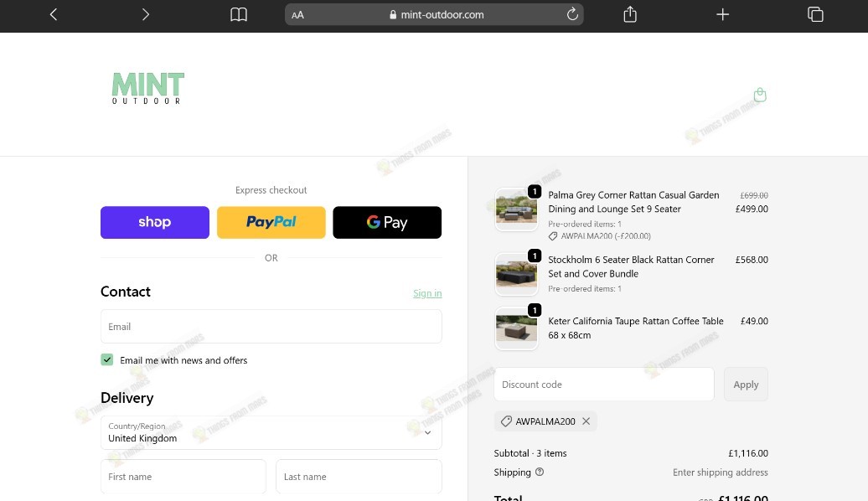Go back with the browser back arrow
Image resolution: width=868 pixels, height=501 pixels.
[54, 14]
